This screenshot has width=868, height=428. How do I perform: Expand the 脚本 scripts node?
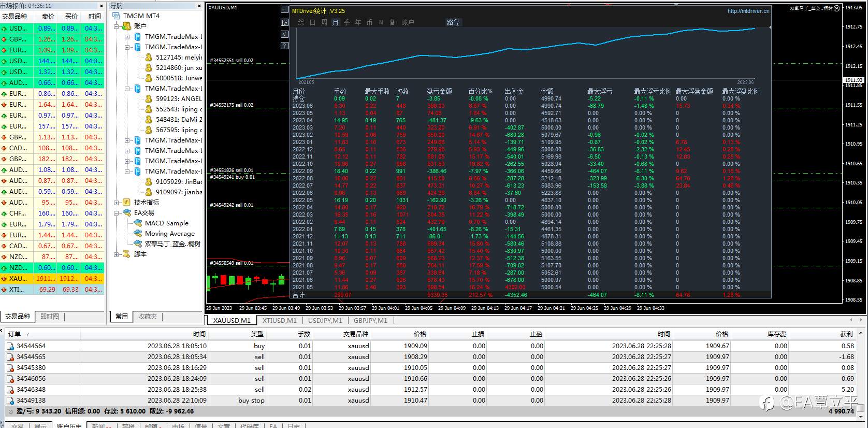coord(117,254)
